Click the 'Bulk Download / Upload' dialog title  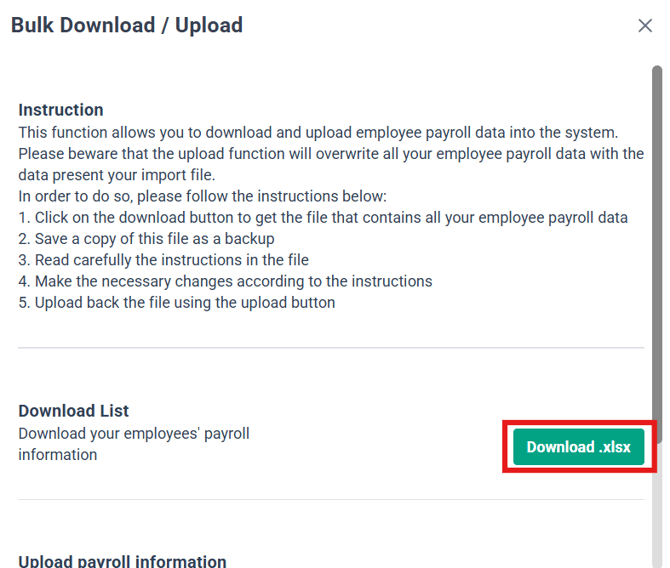point(127,25)
